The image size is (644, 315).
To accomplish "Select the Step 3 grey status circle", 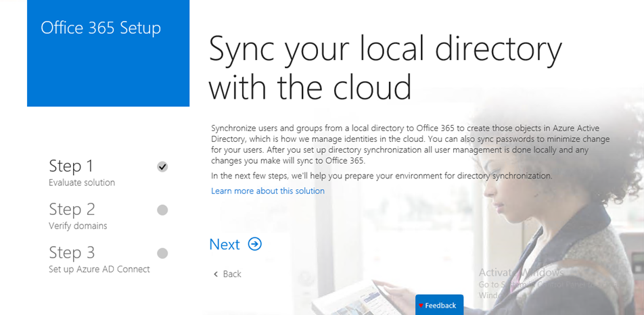I will pyautogui.click(x=162, y=253).
